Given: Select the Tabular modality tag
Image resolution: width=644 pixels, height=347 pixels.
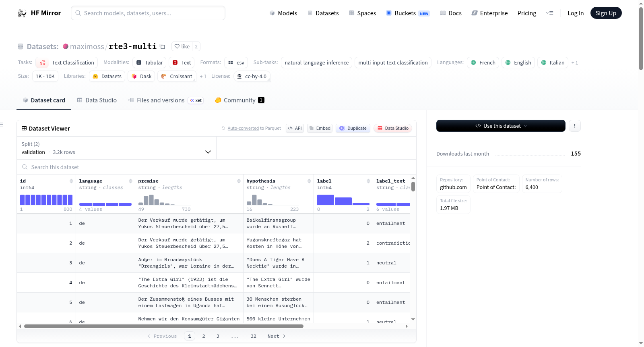Looking at the screenshot, I should click(x=150, y=62).
